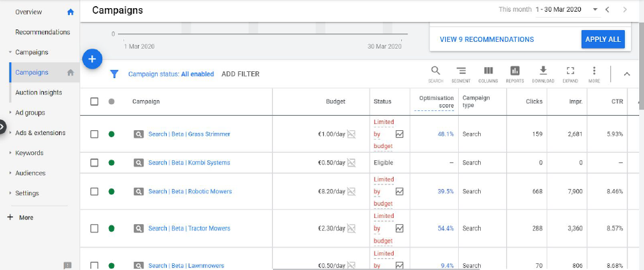Click View 9 Recommendations link
The image size is (644, 270).
(x=487, y=40)
